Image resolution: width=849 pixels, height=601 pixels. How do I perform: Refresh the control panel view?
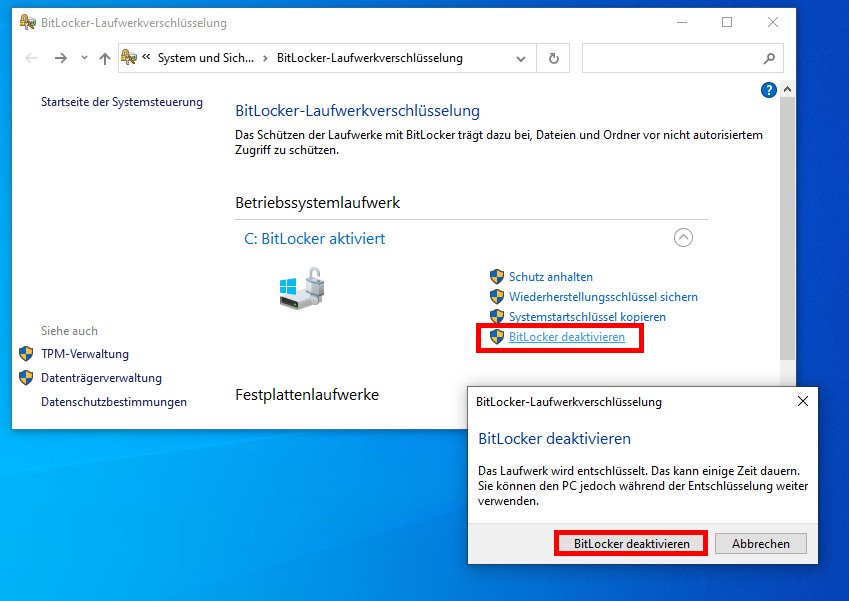point(553,58)
